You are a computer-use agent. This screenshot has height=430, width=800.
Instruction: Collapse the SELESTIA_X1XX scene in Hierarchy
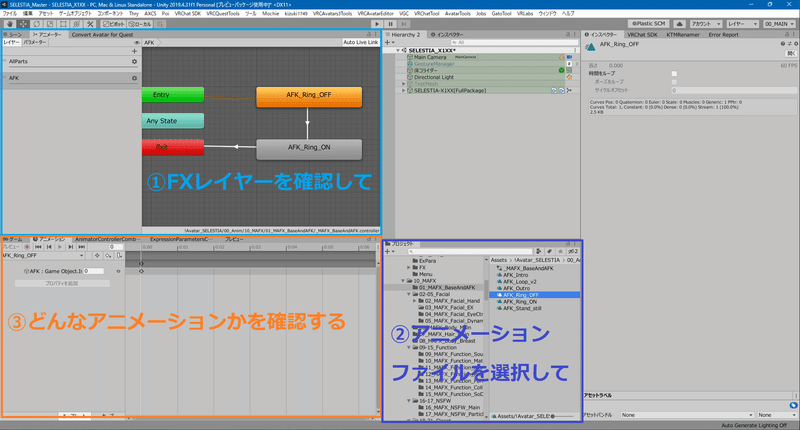tap(398, 50)
